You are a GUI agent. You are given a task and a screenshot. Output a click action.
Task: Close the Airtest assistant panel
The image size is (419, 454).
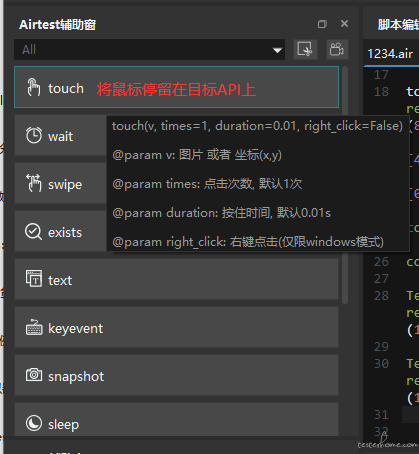[345, 24]
